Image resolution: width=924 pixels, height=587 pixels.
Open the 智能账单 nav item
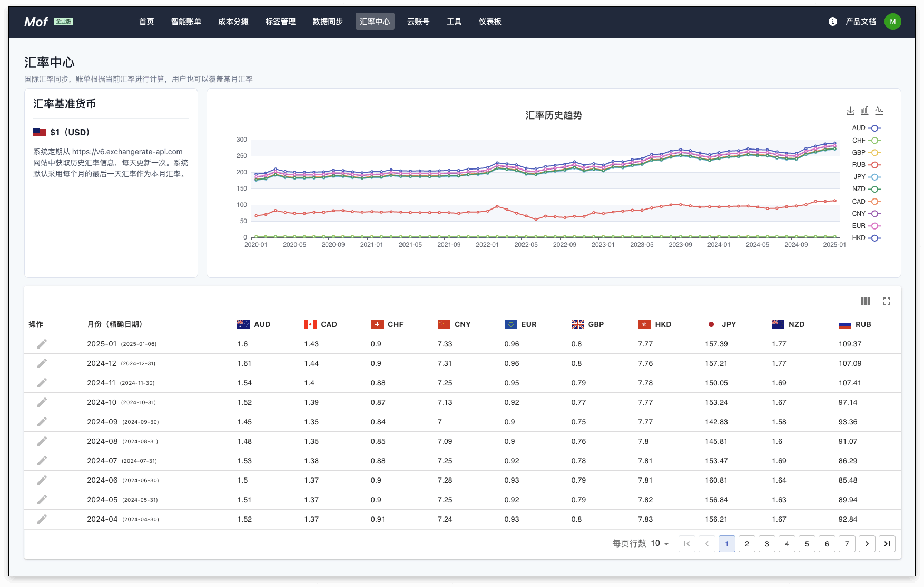[186, 22]
